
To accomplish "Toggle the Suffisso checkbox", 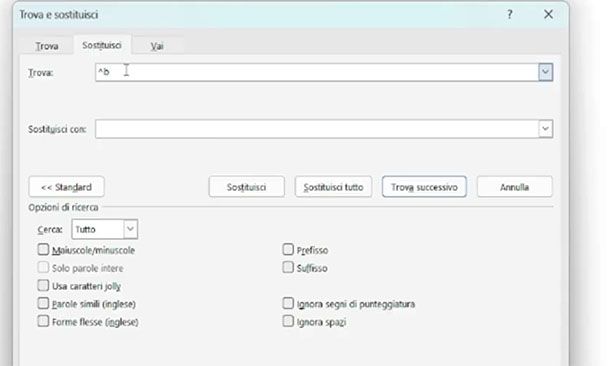I will (x=288, y=267).
